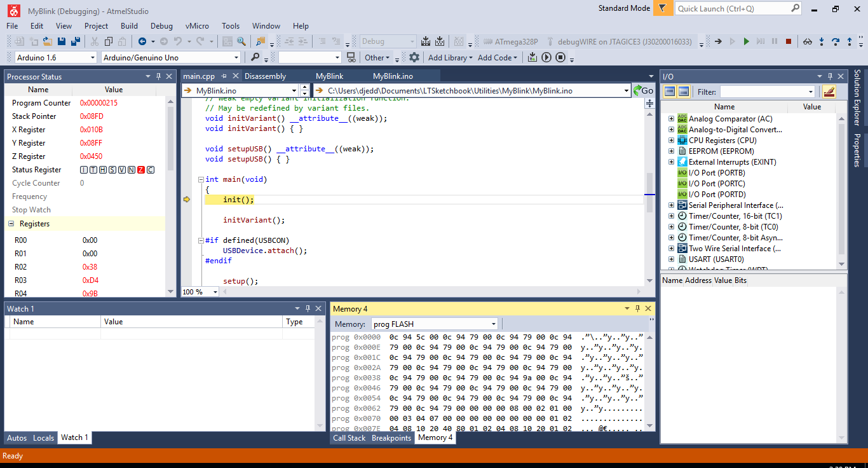The width and height of the screenshot is (868, 468).
Task: Build and upload with vMicro icon
Action: (x=532, y=57)
